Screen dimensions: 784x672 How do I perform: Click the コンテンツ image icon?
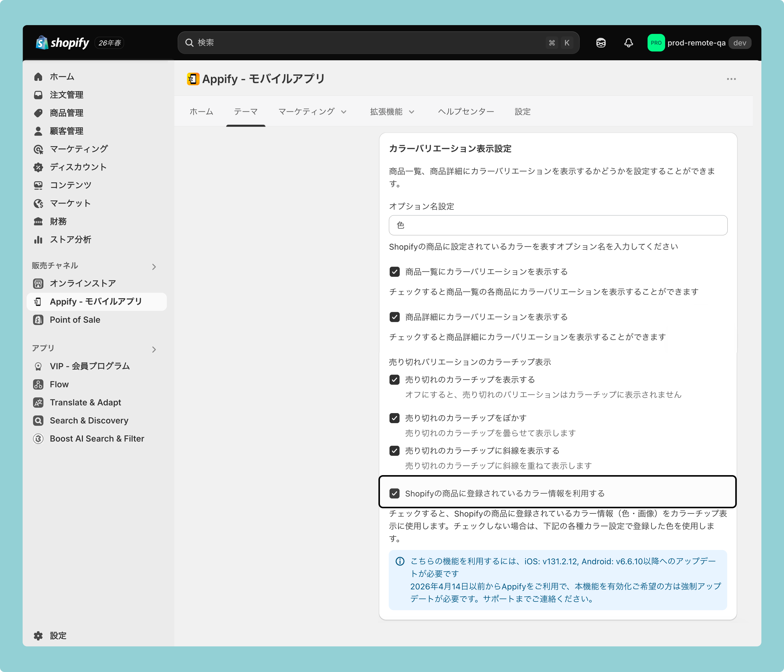(38, 185)
